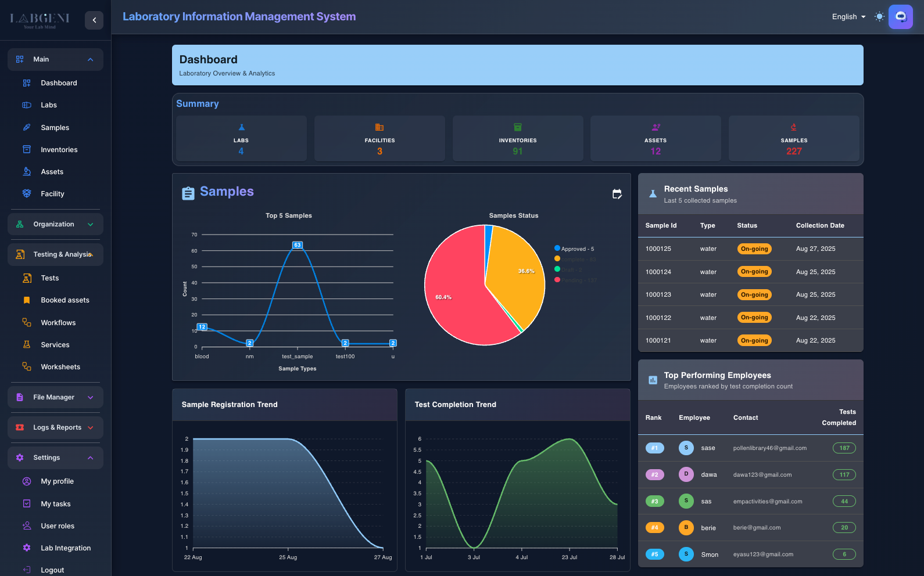The image size is (924, 576).
Task: Open the chatbot assistant icon
Action: coord(900,17)
